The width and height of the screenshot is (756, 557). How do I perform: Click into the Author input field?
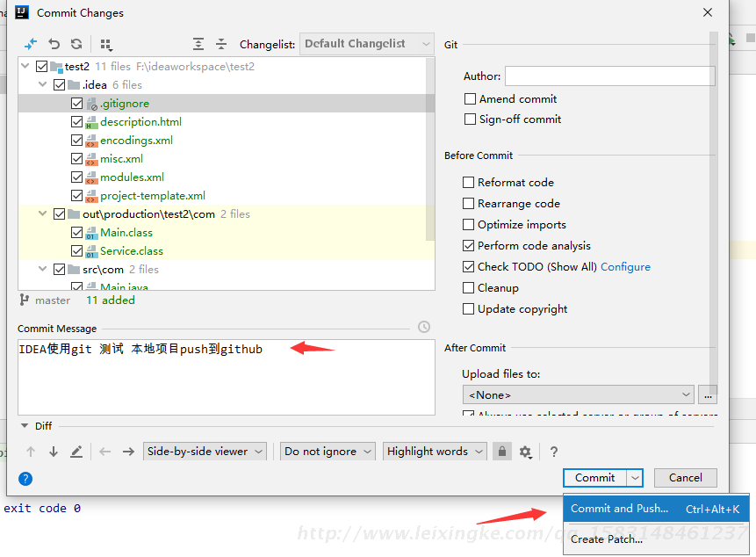610,76
